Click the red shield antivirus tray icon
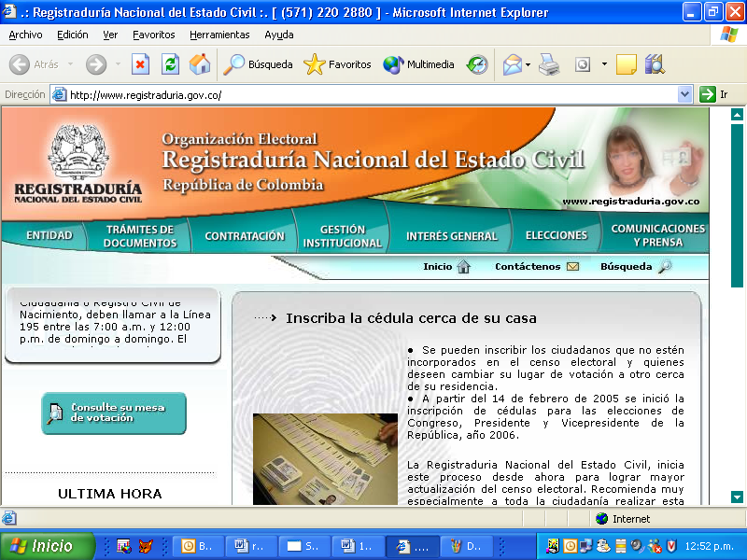 [671, 546]
